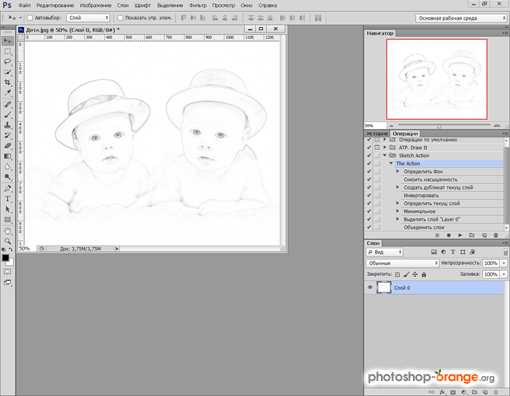510x396 pixels.
Task: Open the Файл menu
Action: [25, 5]
